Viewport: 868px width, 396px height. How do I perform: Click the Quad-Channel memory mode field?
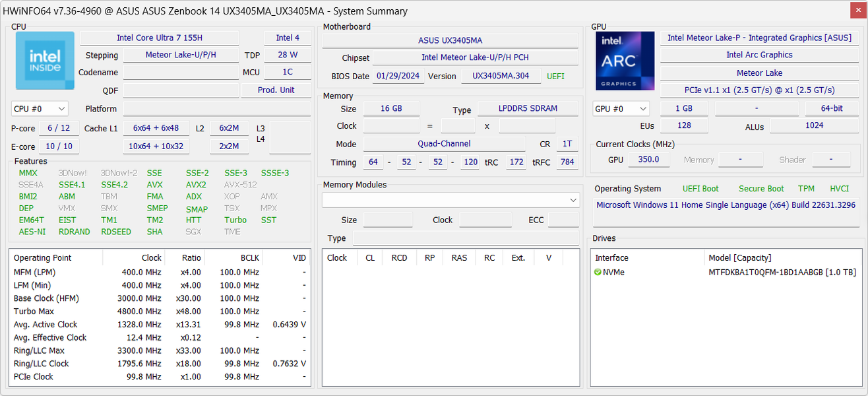pos(444,144)
